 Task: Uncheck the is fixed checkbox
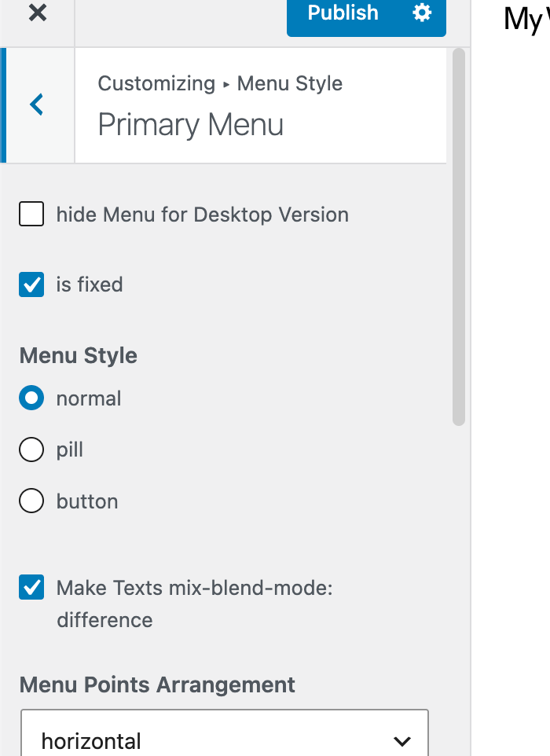click(x=31, y=284)
